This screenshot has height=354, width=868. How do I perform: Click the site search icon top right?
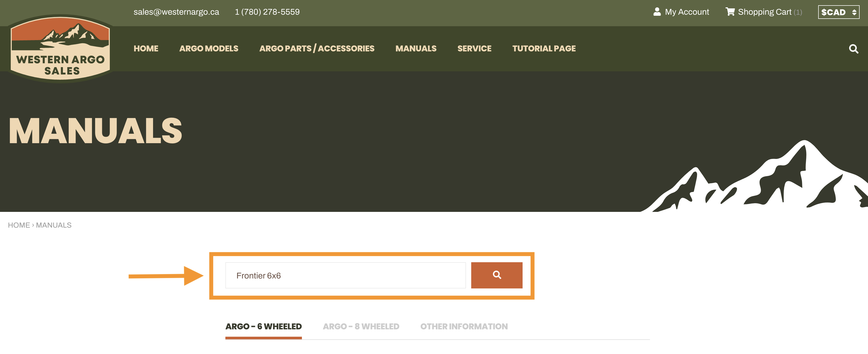tap(855, 49)
